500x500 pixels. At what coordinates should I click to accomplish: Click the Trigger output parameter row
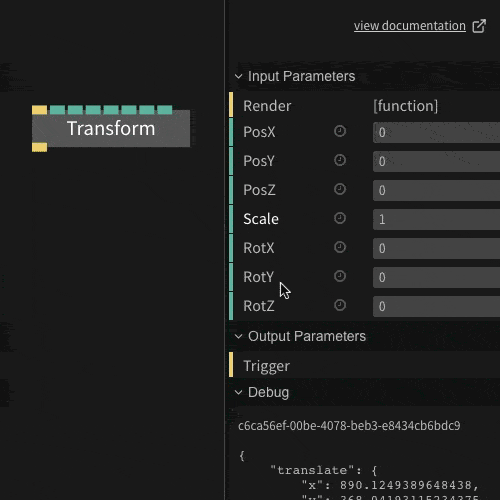tap(364, 366)
